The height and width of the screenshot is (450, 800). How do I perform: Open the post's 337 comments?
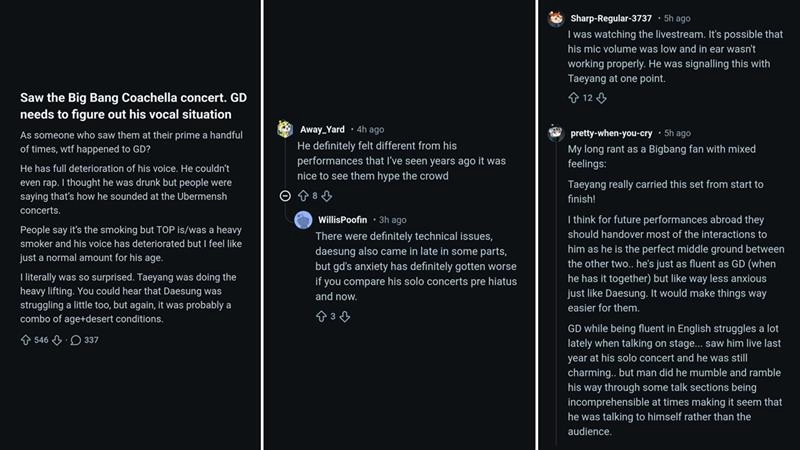click(x=82, y=340)
